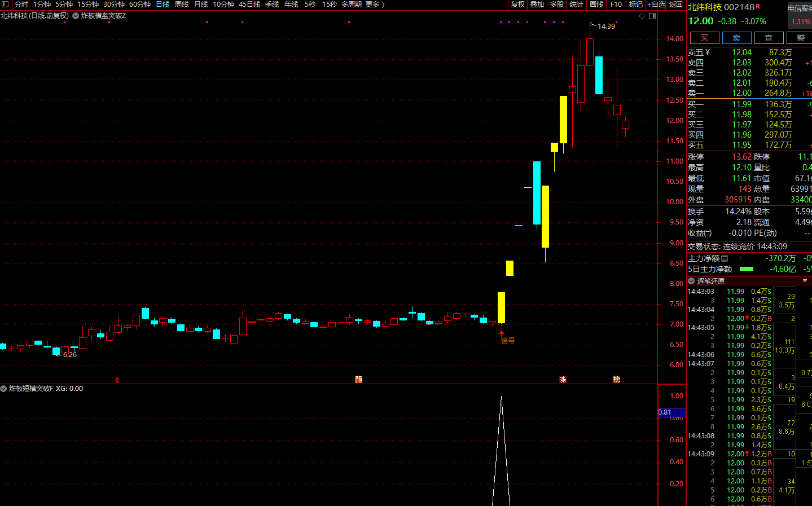Select the 60分钟 timeframe tab

click(x=139, y=5)
